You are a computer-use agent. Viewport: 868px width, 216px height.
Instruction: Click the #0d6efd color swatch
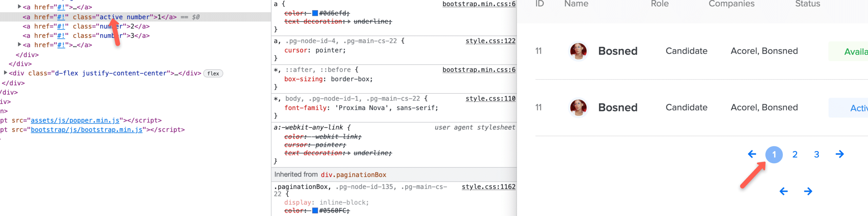[315, 13]
